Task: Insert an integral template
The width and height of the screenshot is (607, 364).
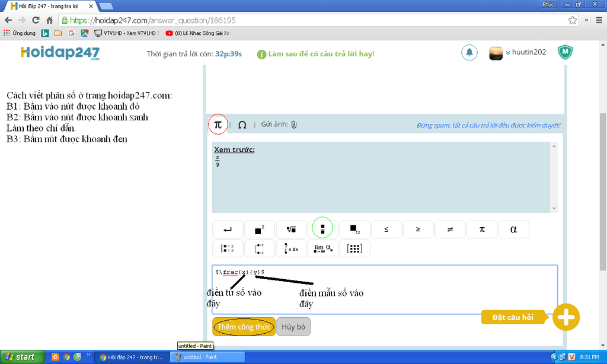Action: [x=291, y=248]
